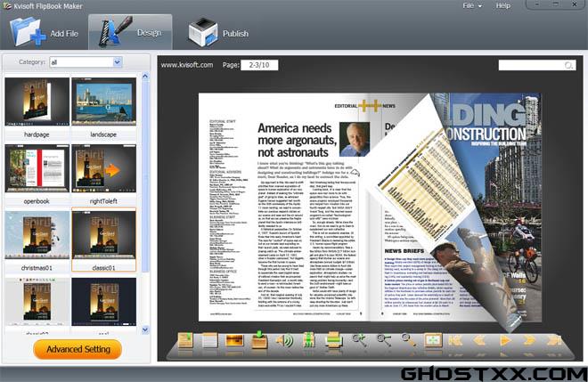Go to next page arrow icon
The image size is (588, 382).
click(x=528, y=340)
